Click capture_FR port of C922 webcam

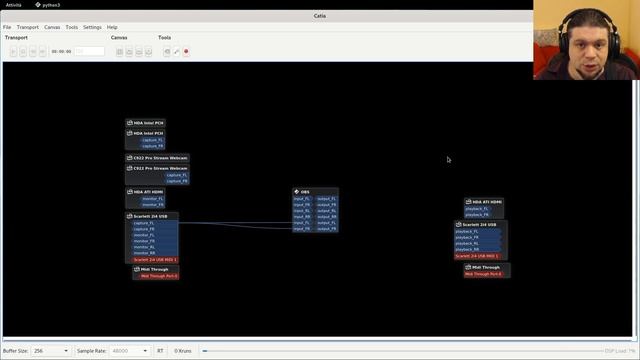tap(177, 181)
